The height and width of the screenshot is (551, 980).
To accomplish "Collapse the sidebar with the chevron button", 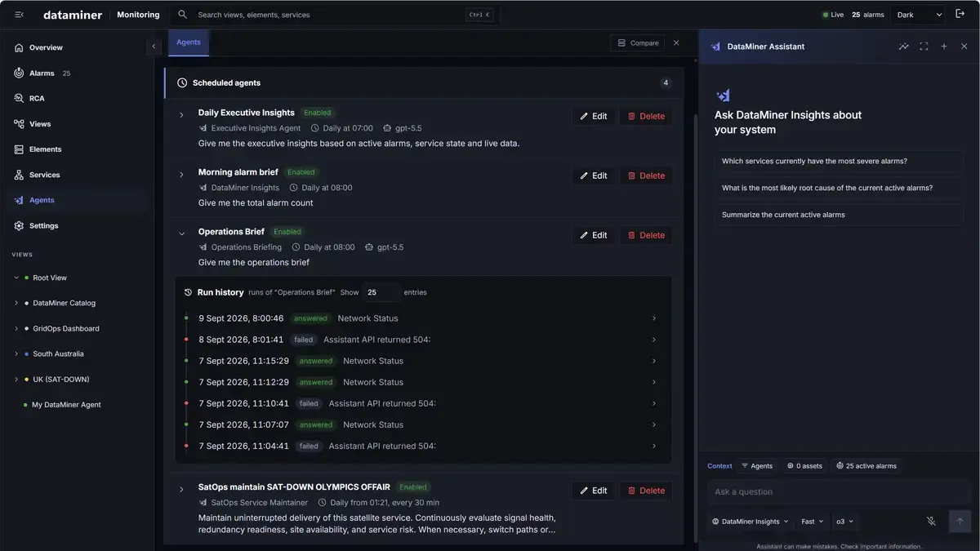I will coord(154,47).
